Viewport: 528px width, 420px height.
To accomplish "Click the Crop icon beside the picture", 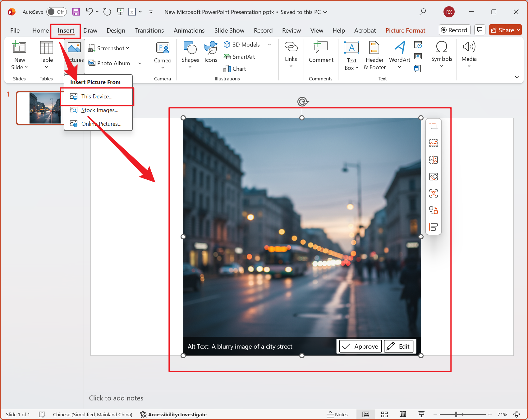I will tap(433, 126).
